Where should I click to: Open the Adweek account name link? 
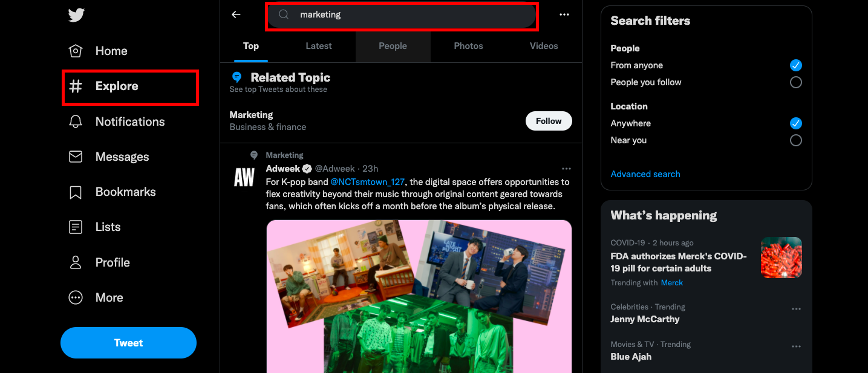[283, 169]
